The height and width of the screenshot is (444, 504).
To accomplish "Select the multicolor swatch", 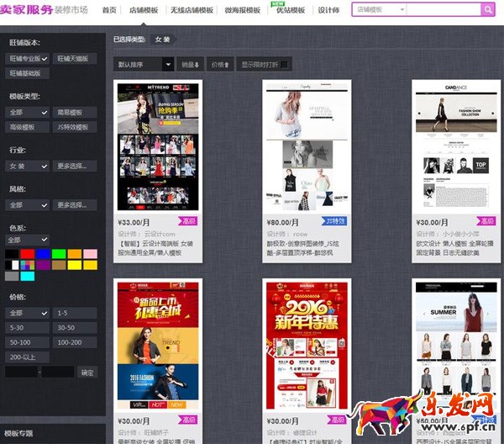I will 27,265.
